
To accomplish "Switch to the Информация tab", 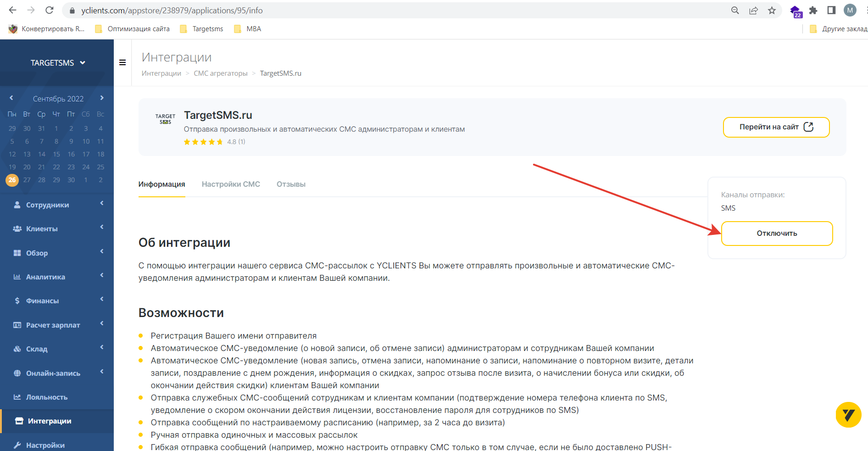I will 162,184.
